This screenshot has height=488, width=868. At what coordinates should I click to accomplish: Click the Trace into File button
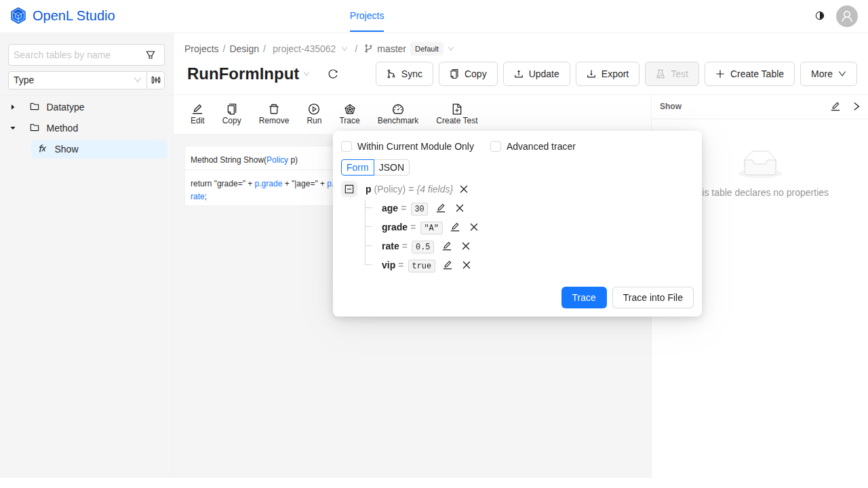pos(653,298)
